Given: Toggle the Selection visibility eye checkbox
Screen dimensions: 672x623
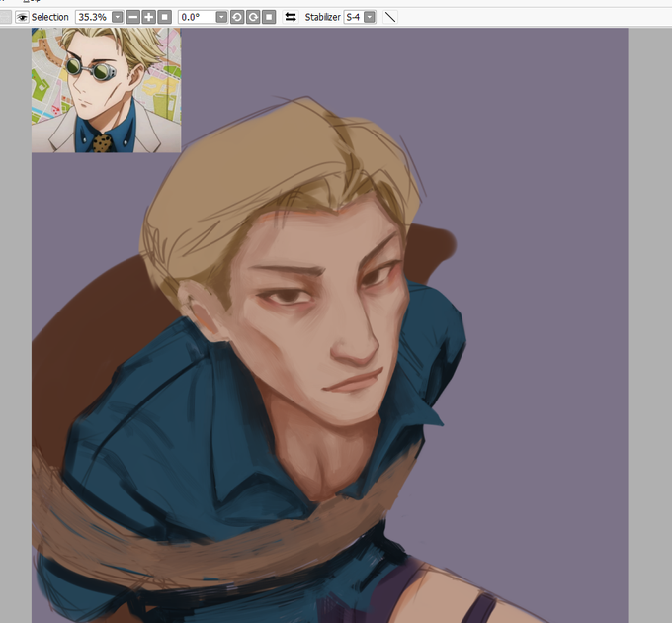Looking at the screenshot, I should pos(22,17).
